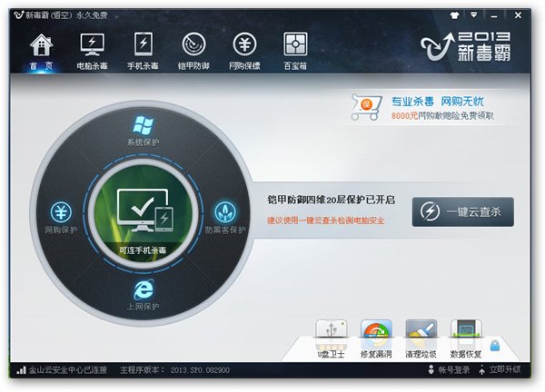Start 一键云查杀 scan

(463, 211)
